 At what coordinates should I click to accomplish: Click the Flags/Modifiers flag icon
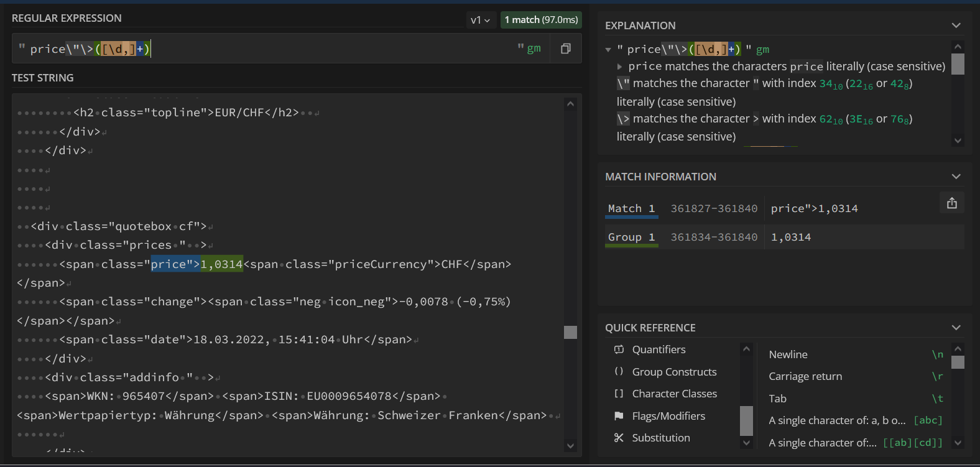(x=619, y=415)
